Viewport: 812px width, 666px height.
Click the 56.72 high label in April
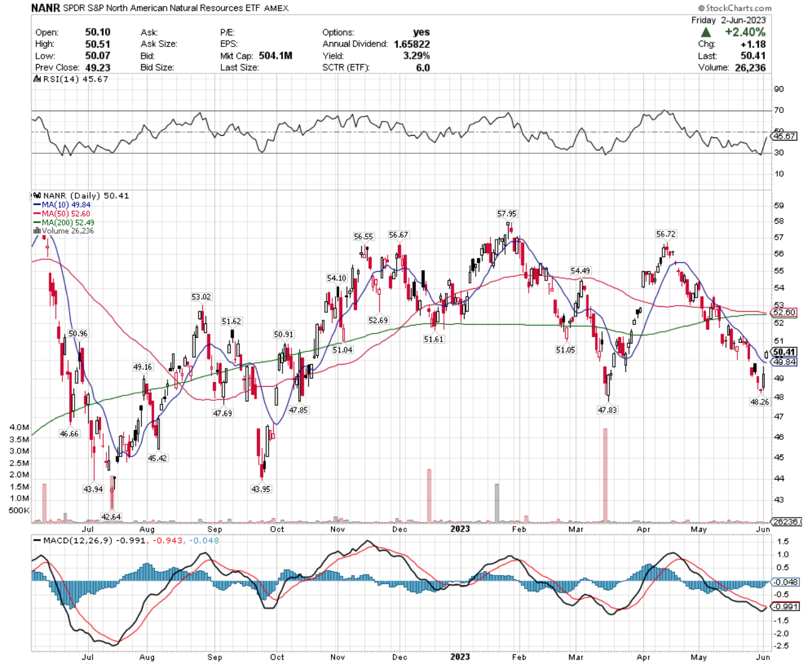[x=666, y=234]
